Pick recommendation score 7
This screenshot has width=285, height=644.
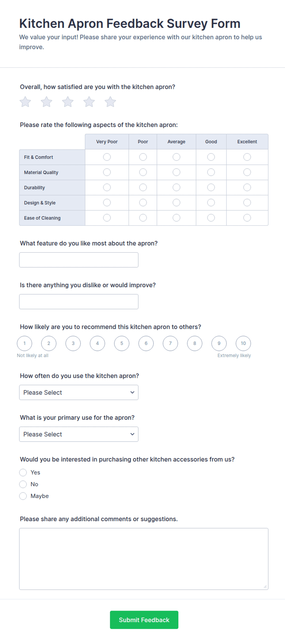point(170,343)
